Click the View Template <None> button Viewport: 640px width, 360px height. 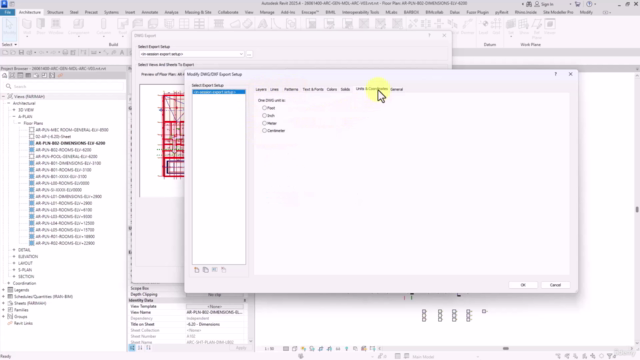[x=215, y=306]
